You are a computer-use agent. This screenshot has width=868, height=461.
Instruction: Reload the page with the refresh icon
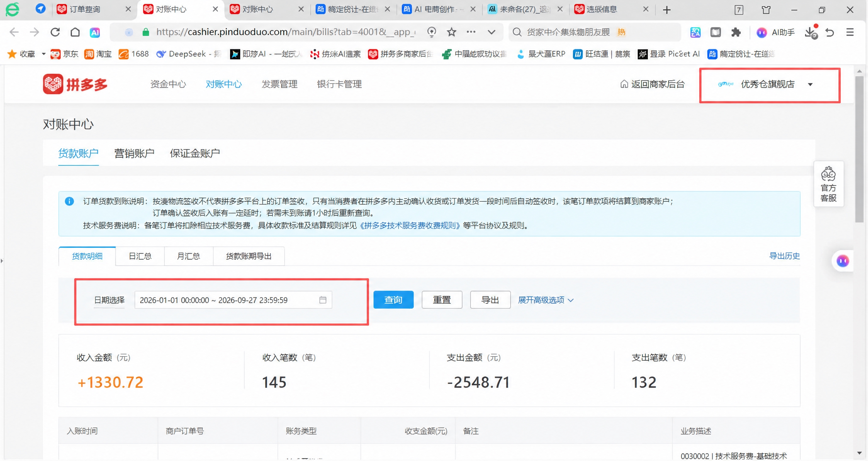coord(55,32)
